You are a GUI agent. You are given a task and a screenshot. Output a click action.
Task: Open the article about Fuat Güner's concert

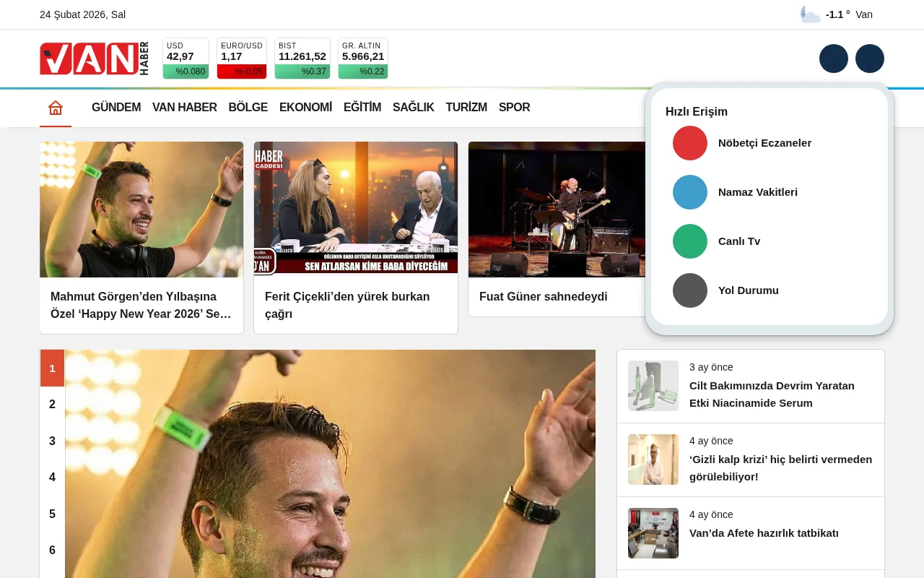(x=544, y=297)
